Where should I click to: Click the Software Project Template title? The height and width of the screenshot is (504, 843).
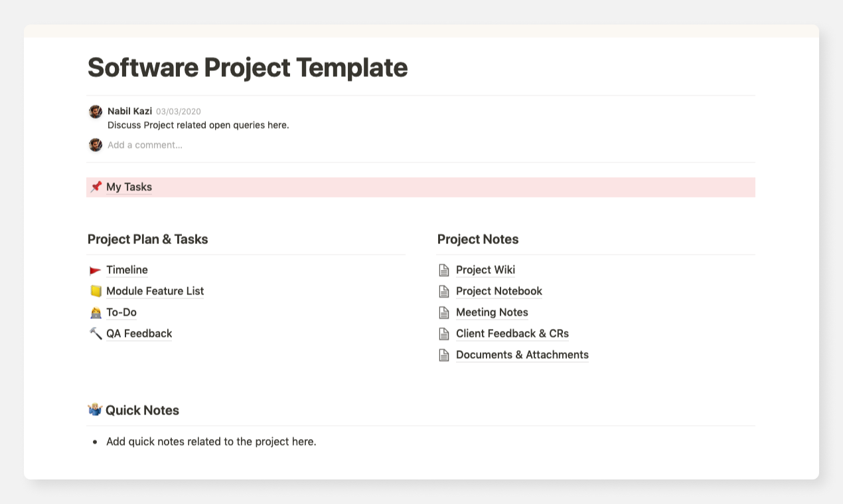coord(247,67)
